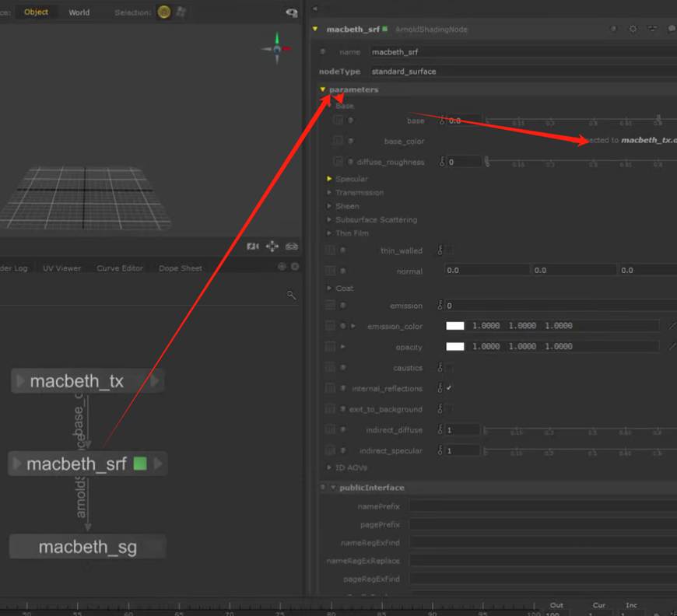Image resolution: width=677 pixels, height=616 pixels.
Task: Open the Curve Editor tab
Action: [x=120, y=268]
